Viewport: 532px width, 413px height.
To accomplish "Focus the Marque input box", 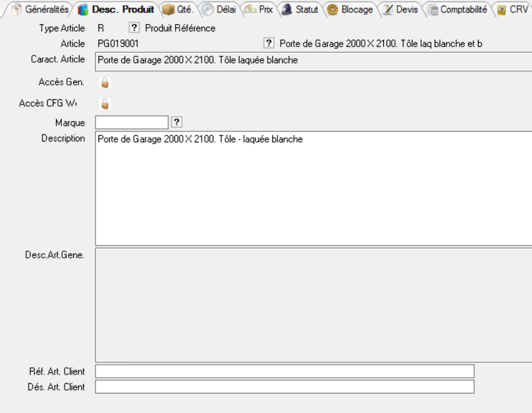I will 132,122.
